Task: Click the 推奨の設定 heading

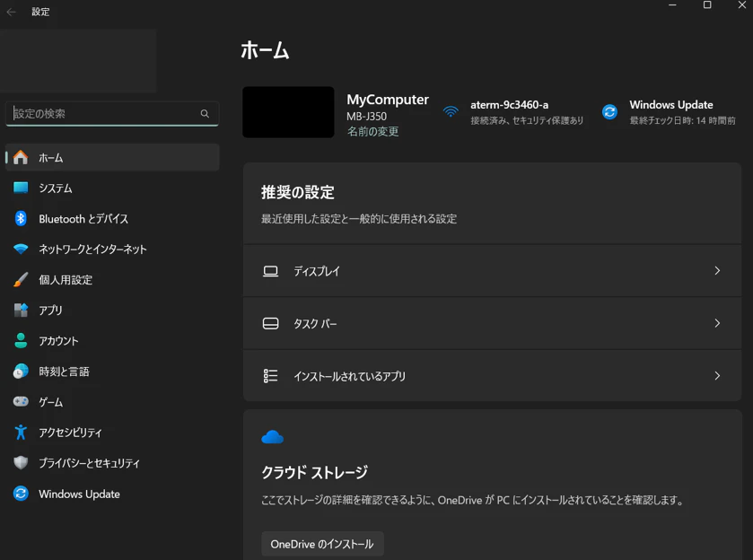Action: click(x=297, y=192)
